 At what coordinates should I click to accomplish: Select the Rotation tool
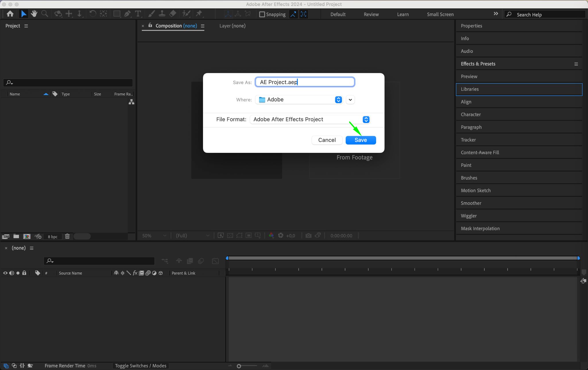pos(92,14)
